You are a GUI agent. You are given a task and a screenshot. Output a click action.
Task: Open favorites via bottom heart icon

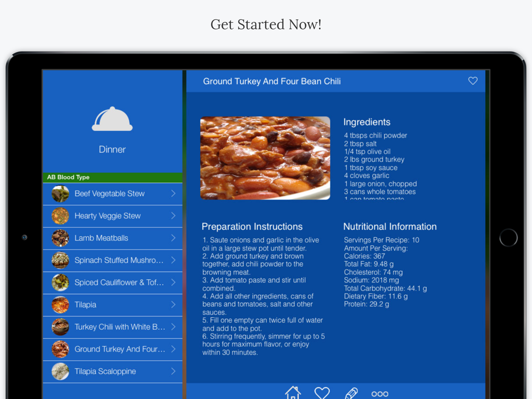click(x=322, y=393)
